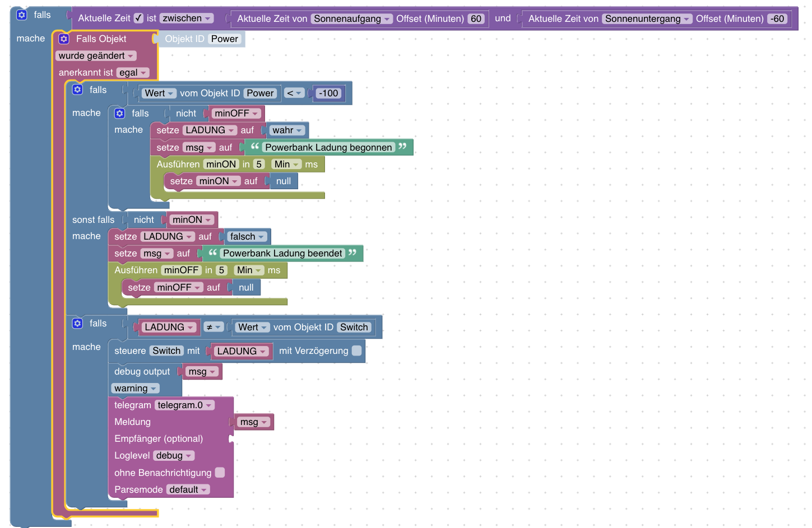Click Power object field in Wert comparison
Screen dimensions: 812x528
pyautogui.click(x=261, y=93)
